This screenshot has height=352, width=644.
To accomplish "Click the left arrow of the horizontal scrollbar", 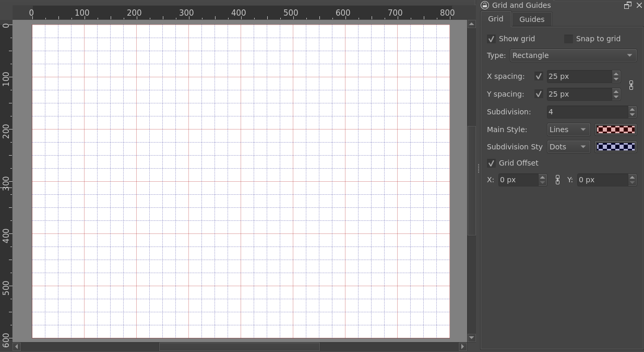I will pos(17,346).
